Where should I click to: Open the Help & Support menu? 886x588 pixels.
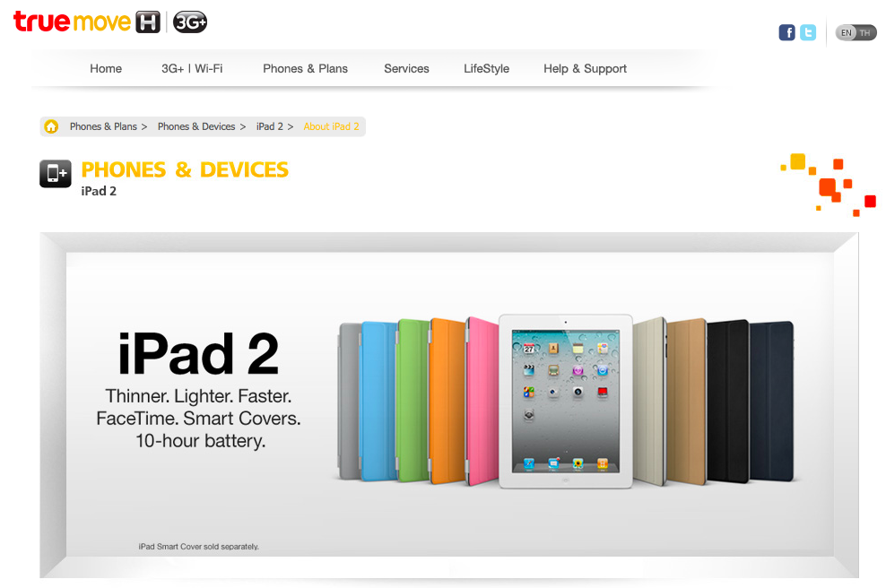pyautogui.click(x=586, y=69)
